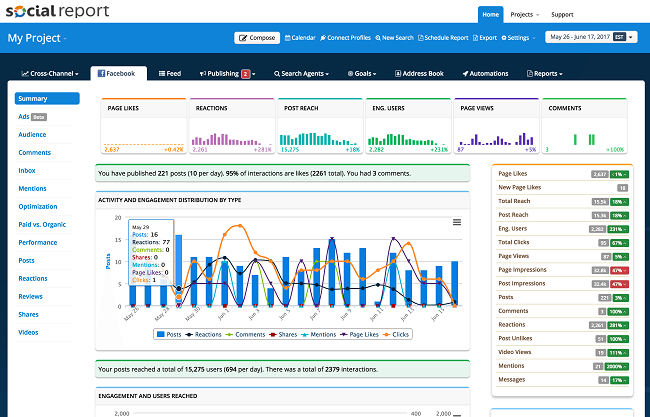Click the Total Clicks stats row

click(x=563, y=242)
